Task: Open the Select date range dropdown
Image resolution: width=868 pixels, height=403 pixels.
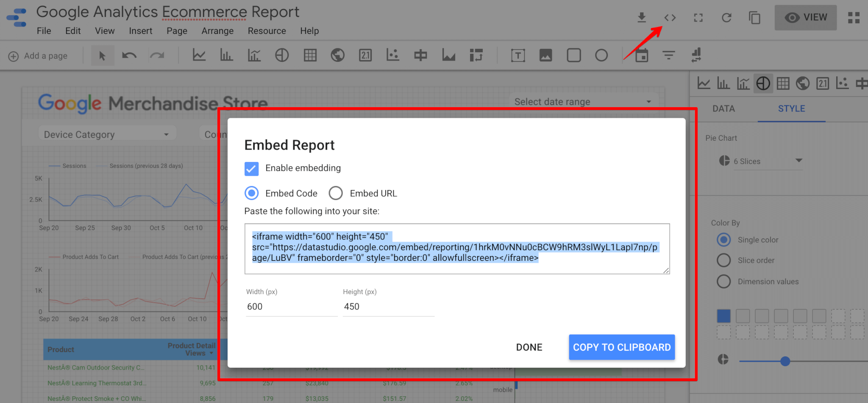Action: coord(583,102)
